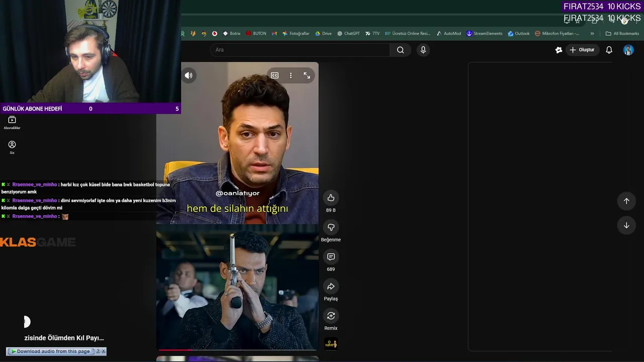Screen dimensions: 644x362
Task: Open the Ücretsiz Online Resi... bookmark
Action: coord(408,34)
